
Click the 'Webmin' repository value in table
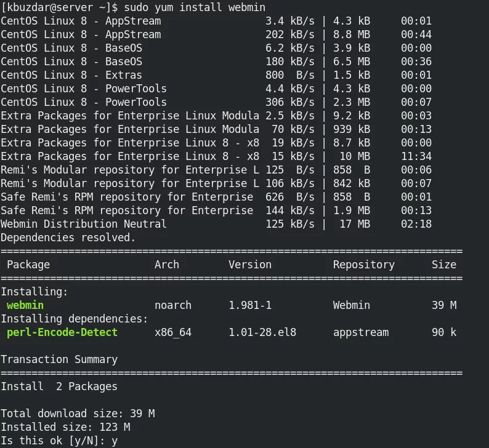(352, 305)
